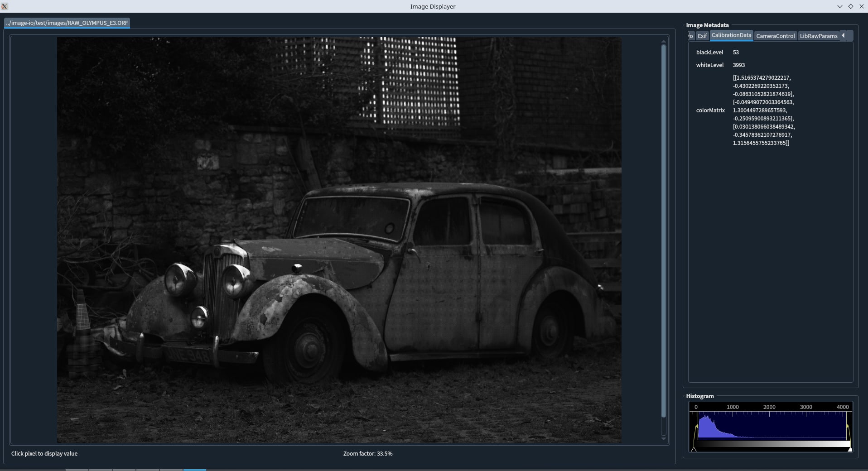Select the CalibrationData tab
The image size is (868, 471).
click(731, 35)
